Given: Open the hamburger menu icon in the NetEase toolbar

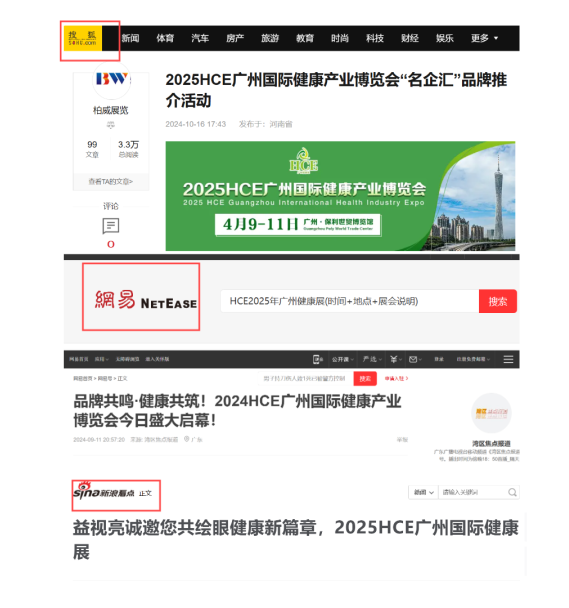Looking at the screenshot, I should click(508, 359).
